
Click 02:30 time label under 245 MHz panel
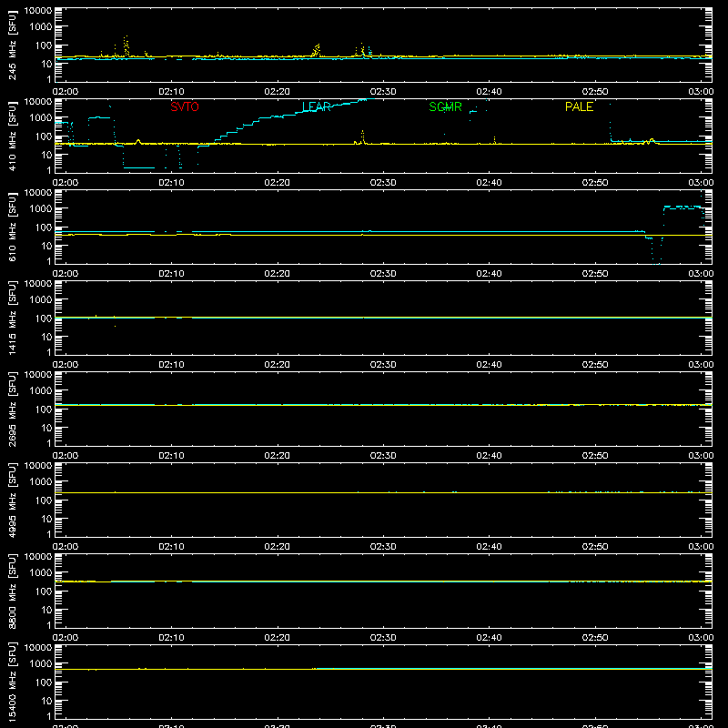(383, 92)
